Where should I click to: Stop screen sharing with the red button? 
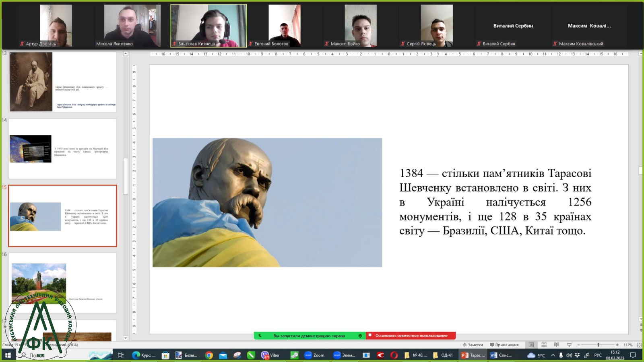tap(411, 335)
